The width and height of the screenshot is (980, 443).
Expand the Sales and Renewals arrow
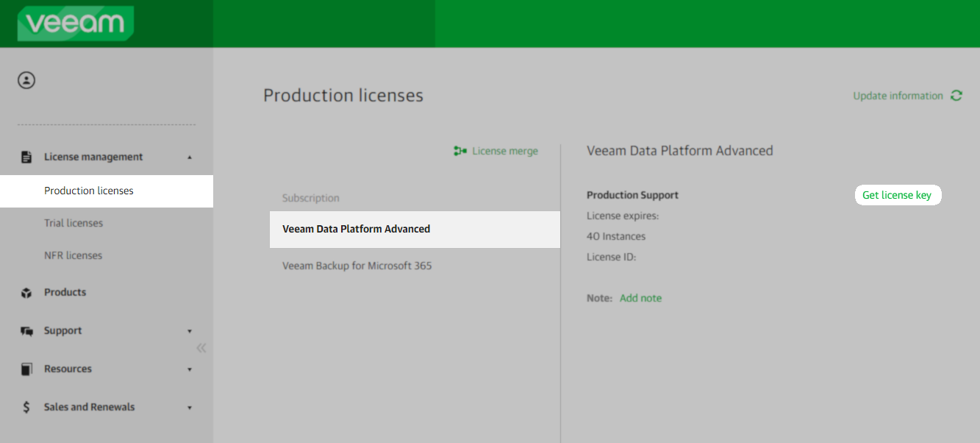(x=190, y=408)
